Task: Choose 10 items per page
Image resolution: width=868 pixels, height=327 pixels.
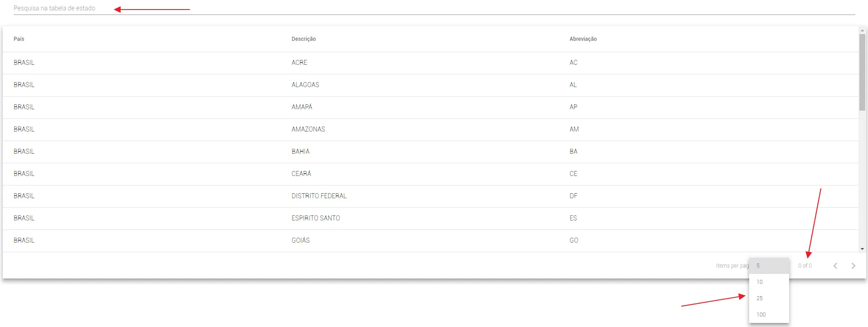Action: click(769, 282)
